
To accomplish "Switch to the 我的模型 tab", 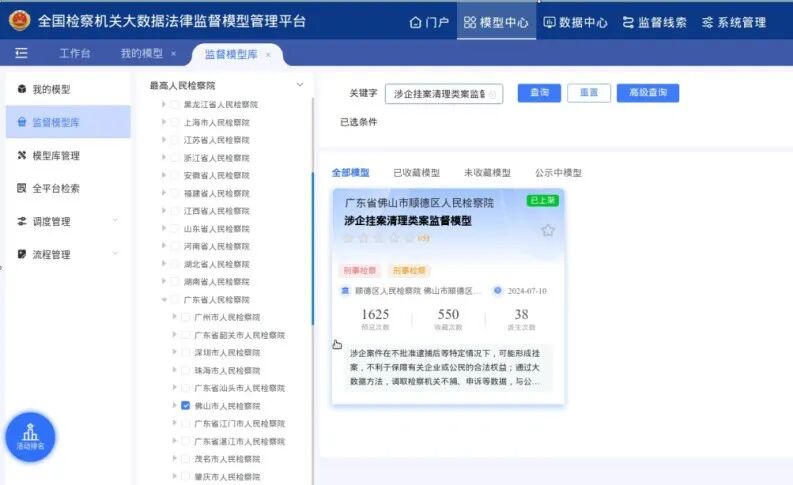I will click(x=142, y=53).
